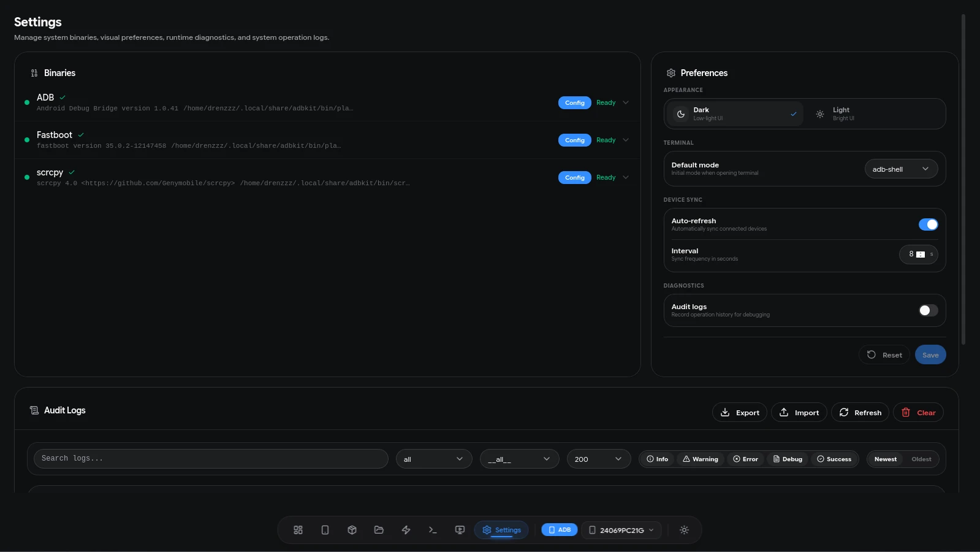The image size is (980, 552).
Task: Select the Dark appearance option
Action: coord(735,114)
